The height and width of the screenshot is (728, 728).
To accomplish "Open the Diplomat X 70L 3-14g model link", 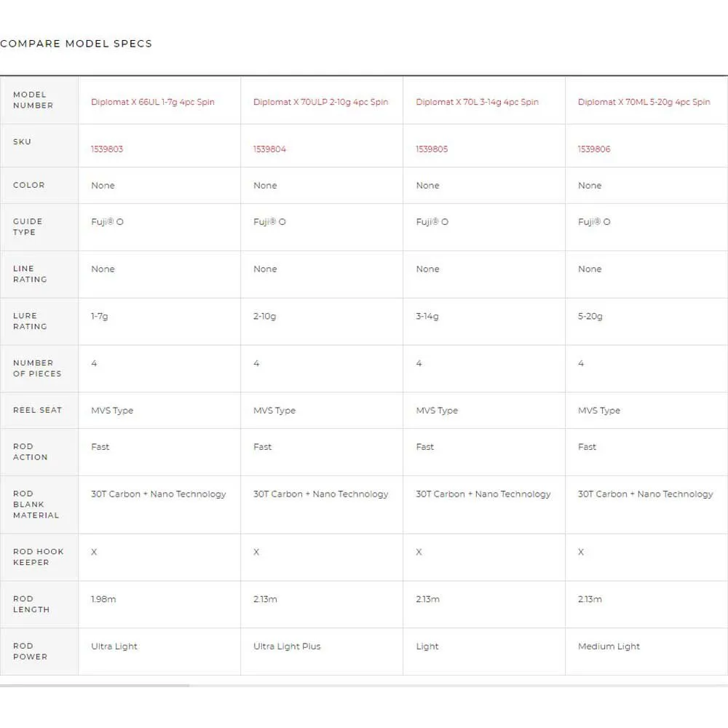I will point(477,102).
